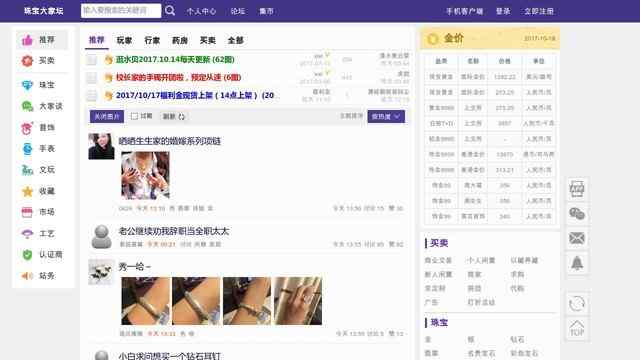Switch to the 买卖 tab above posts
The width and height of the screenshot is (640, 360).
pyautogui.click(x=208, y=40)
